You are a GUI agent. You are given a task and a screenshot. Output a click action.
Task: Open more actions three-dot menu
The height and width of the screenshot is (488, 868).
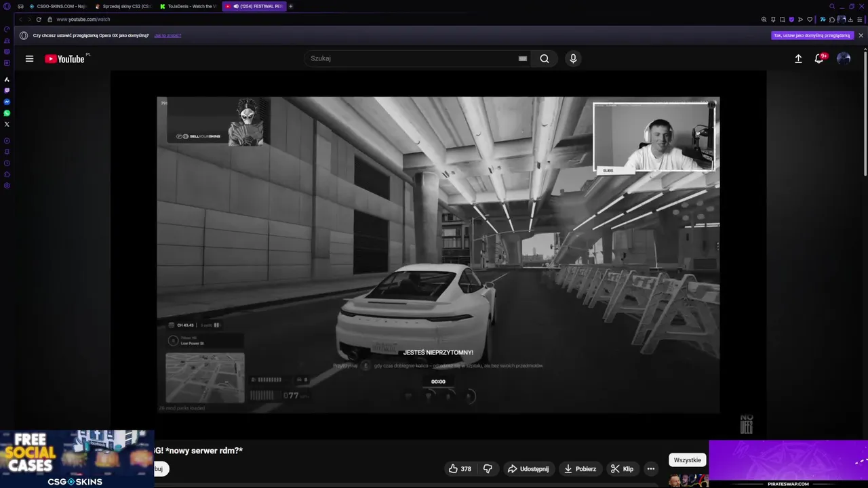(x=650, y=468)
